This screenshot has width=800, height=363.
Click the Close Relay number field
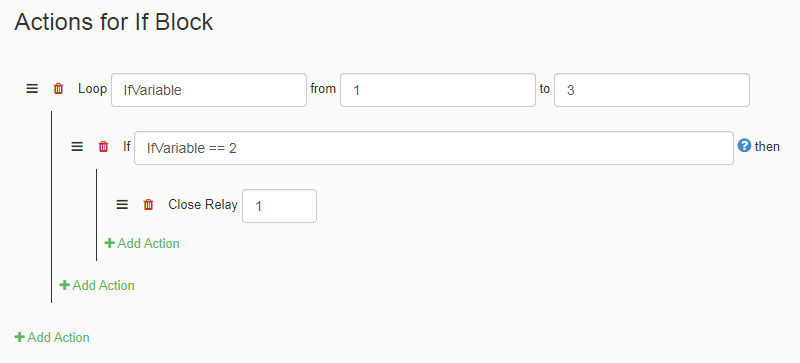point(279,206)
